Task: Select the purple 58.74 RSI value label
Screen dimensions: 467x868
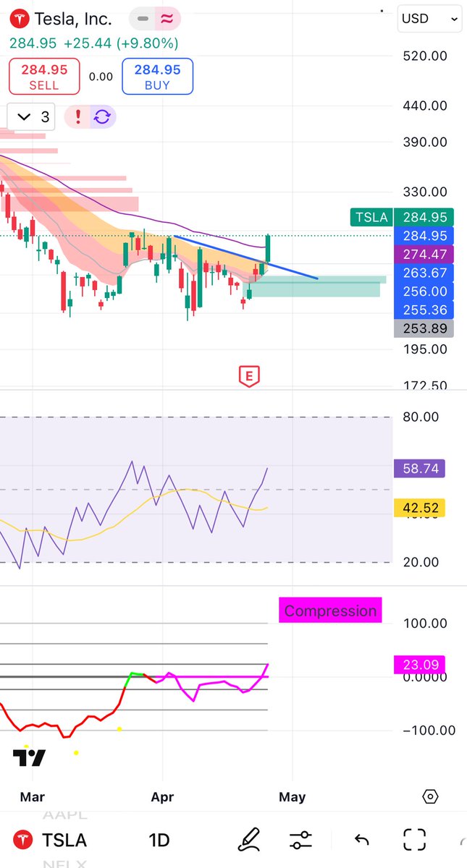Action: coord(419,469)
